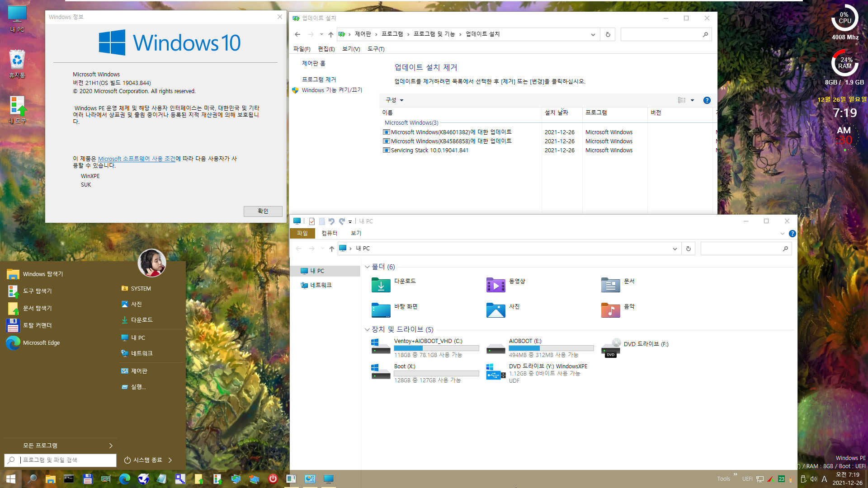Go up one level in 내 PC window
868x488 pixels.
332,249
